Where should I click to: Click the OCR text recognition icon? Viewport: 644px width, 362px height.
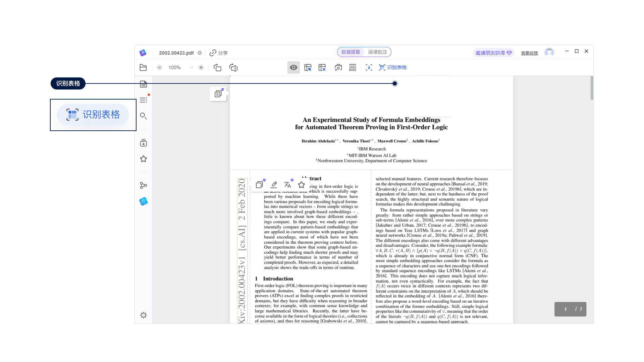(x=353, y=67)
